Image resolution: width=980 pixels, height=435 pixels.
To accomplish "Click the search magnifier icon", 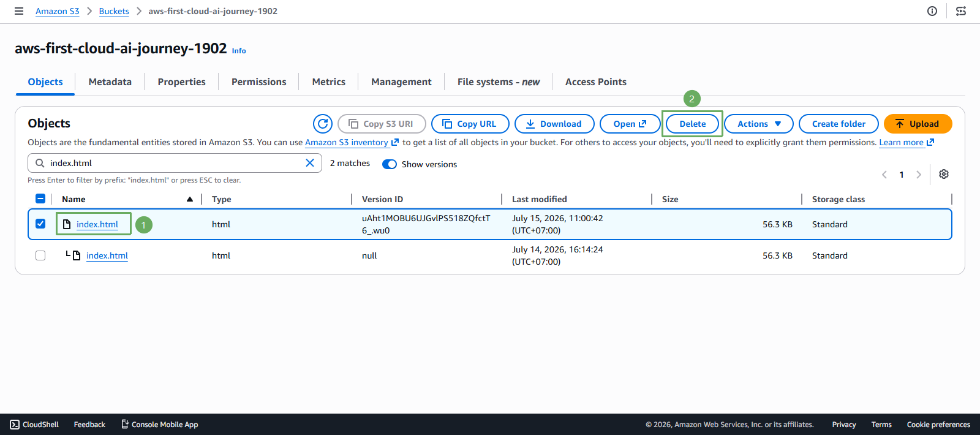I will click(x=40, y=163).
